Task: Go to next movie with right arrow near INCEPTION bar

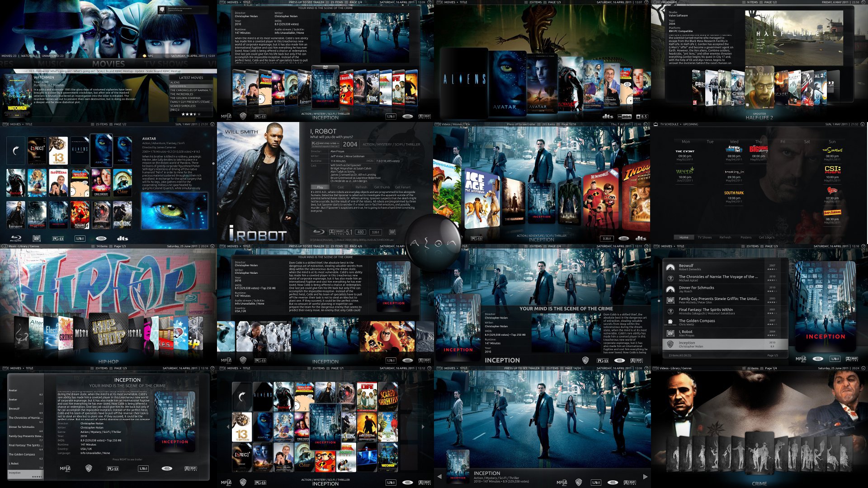Action: pos(645,476)
